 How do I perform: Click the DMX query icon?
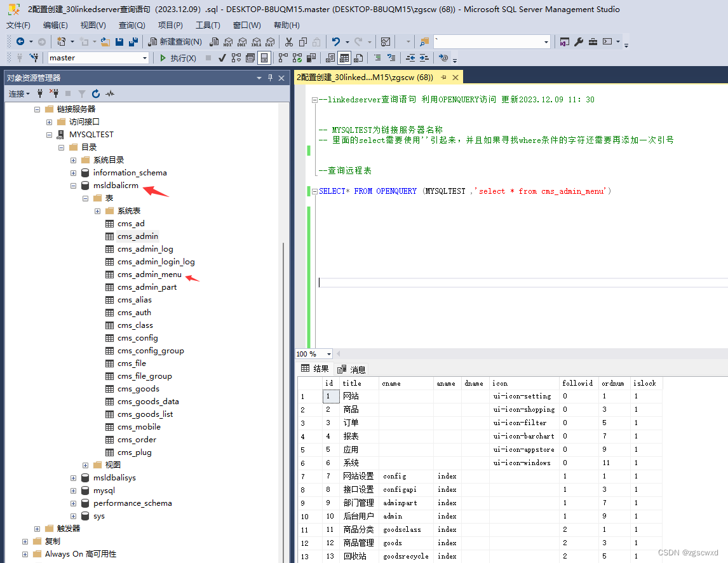[x=242, y=42]
